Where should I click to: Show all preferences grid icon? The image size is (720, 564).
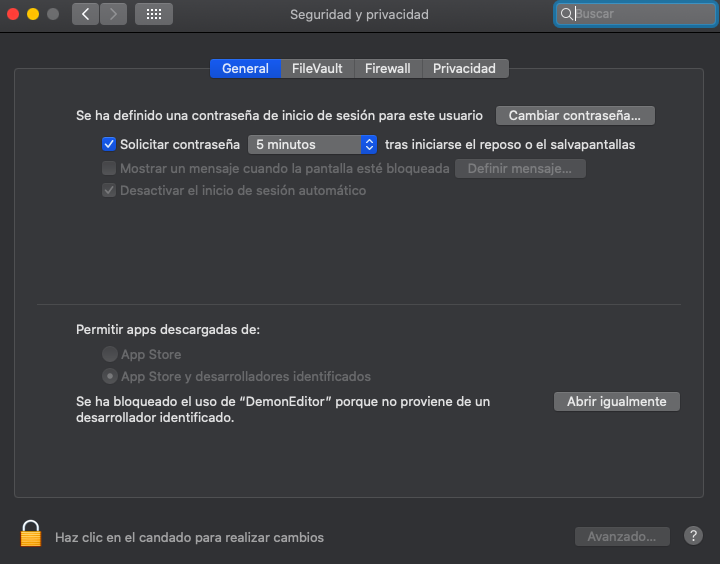[153, 14]
